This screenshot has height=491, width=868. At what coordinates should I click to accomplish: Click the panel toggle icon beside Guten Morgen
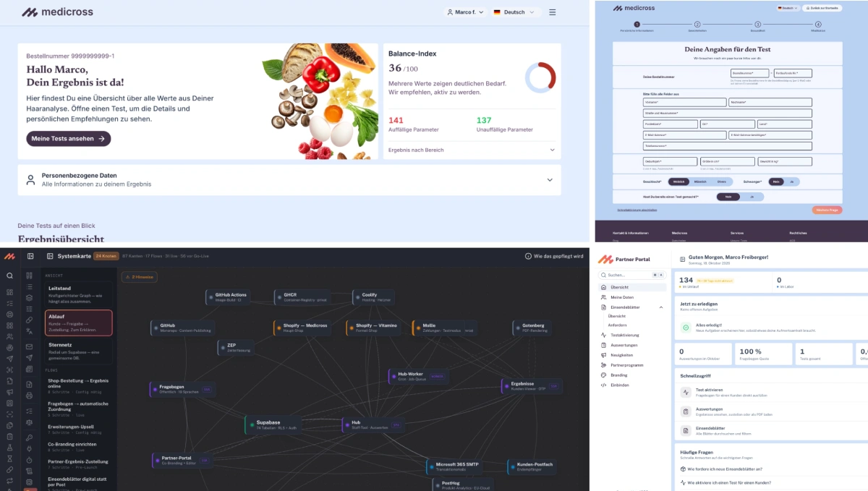click(x=681, y=257)
